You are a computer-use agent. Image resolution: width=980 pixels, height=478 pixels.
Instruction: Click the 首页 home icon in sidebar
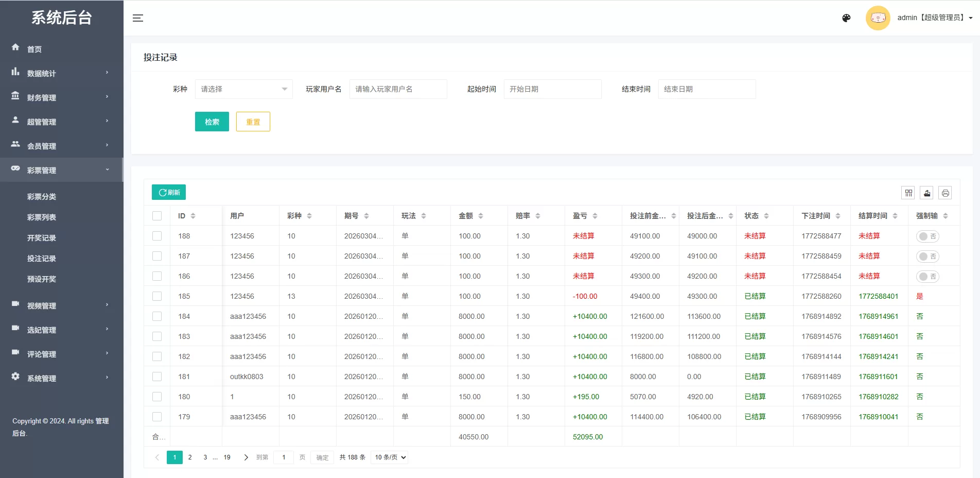pos(15,48)
